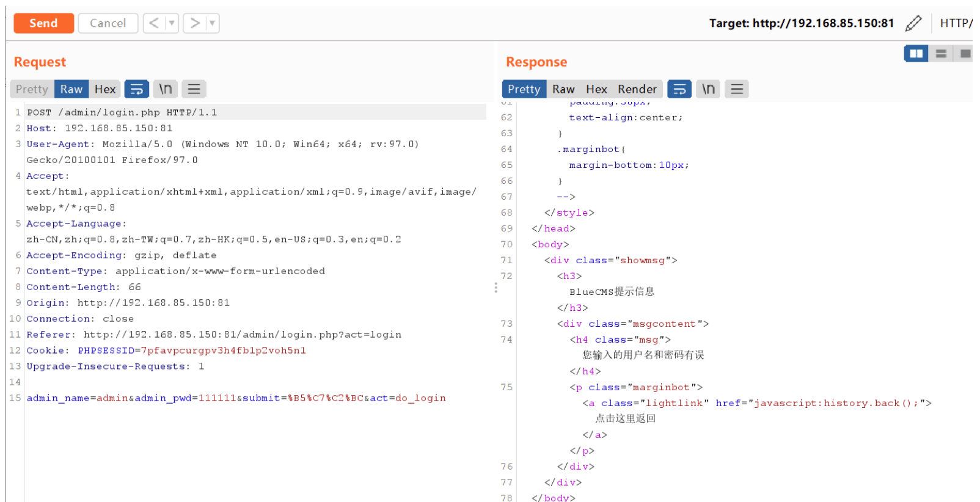980x502 pixels.
Task: Go forward to next request arrow
Action: coord(195,23)
